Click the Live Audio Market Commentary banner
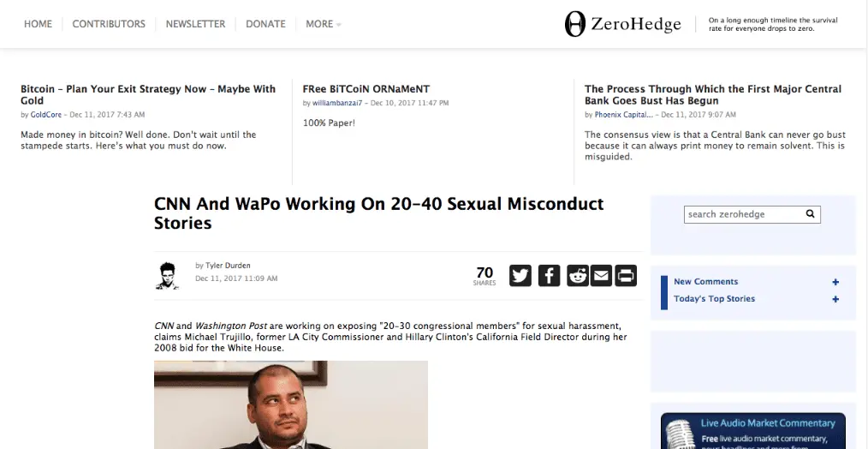Screen dimensions: 868x449 pyautogui.click(x=752, y=430)
